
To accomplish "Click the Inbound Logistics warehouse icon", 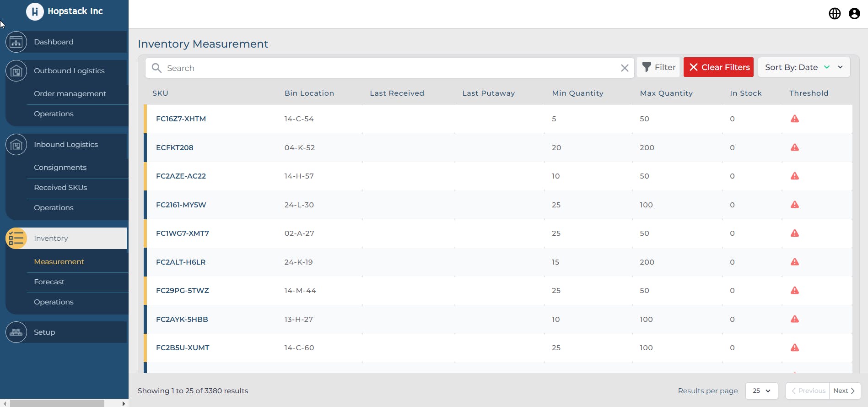I will coord(16,145).
